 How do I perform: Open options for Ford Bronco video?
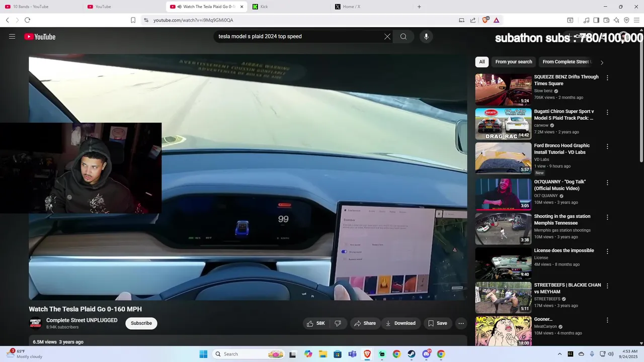click(607, 146)
